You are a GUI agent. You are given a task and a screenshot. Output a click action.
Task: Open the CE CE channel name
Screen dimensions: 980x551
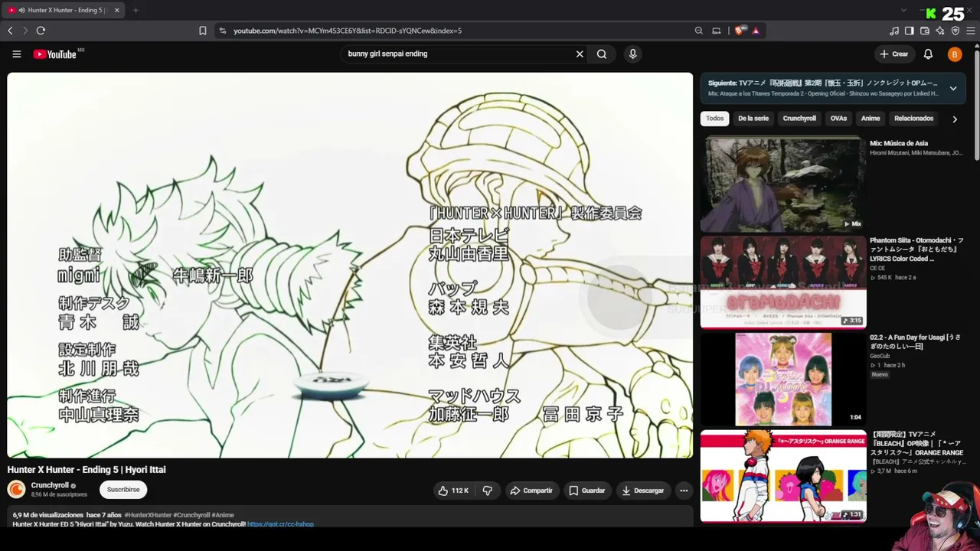click(x=877, y=268)
